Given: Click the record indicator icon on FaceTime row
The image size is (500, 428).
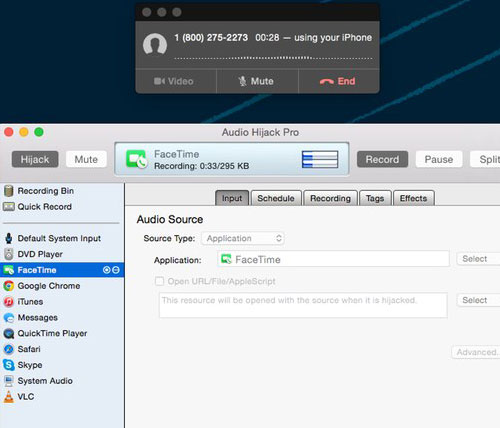Looking at the screenshot, I should pos(107,270).
